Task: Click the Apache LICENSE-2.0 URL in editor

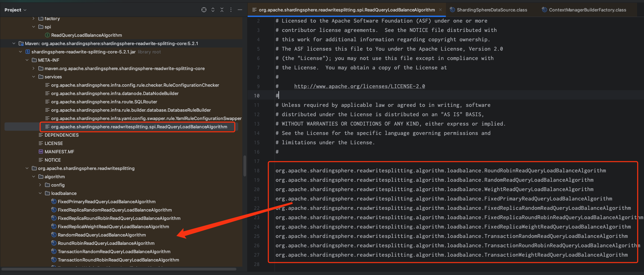Action: pos(359,86)
